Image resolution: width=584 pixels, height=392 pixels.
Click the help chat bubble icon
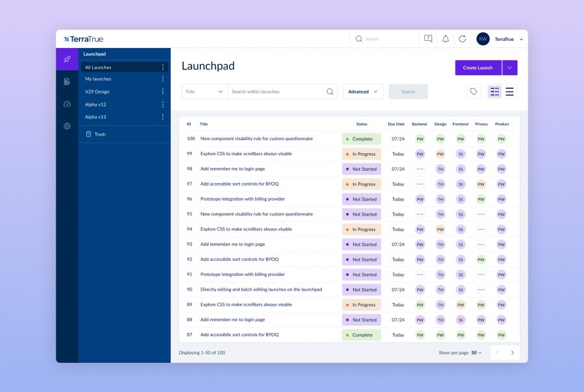[x=428, y=39]
